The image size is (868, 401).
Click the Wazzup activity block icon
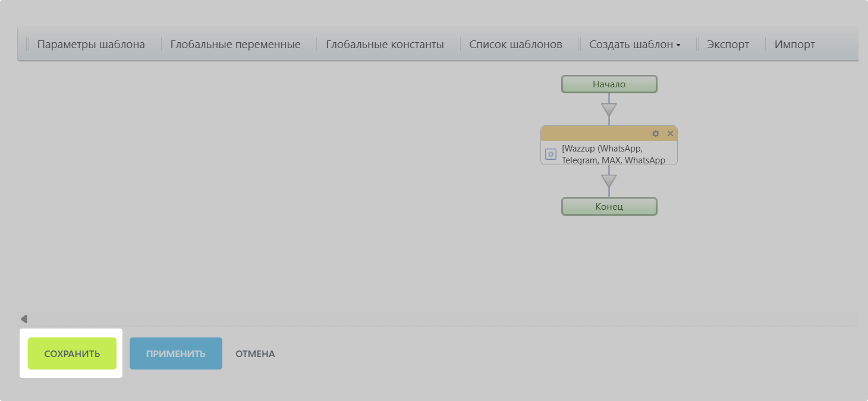click(551, 154)
